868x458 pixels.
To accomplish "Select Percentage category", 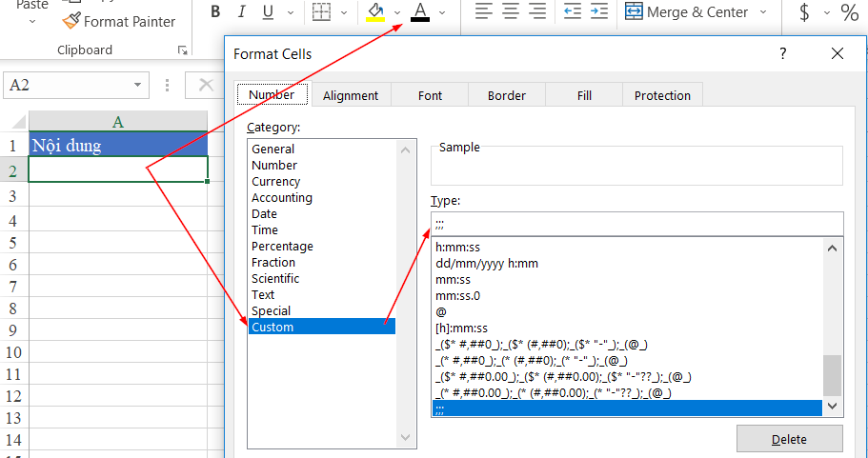I will (x=322, y=247).
